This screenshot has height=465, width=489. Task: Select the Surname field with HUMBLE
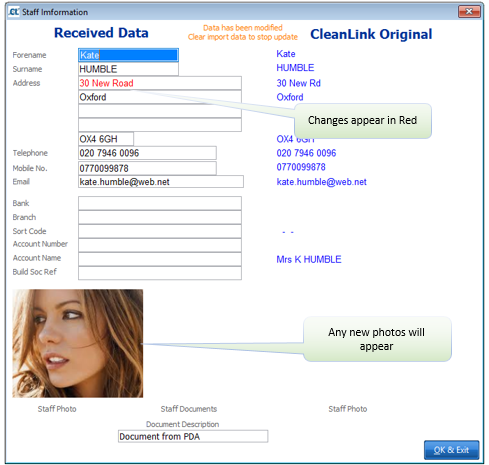pyautogui.click(x=128, y=69)
